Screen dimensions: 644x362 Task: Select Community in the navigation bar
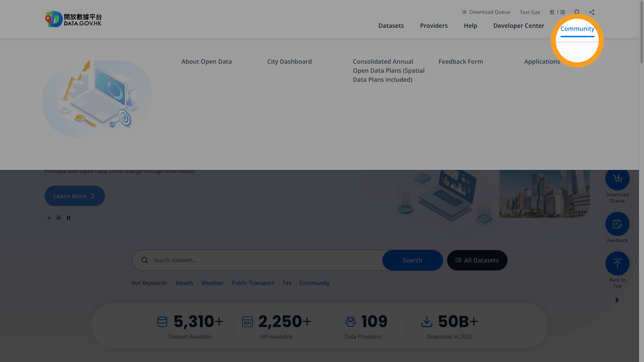(577, 29)
